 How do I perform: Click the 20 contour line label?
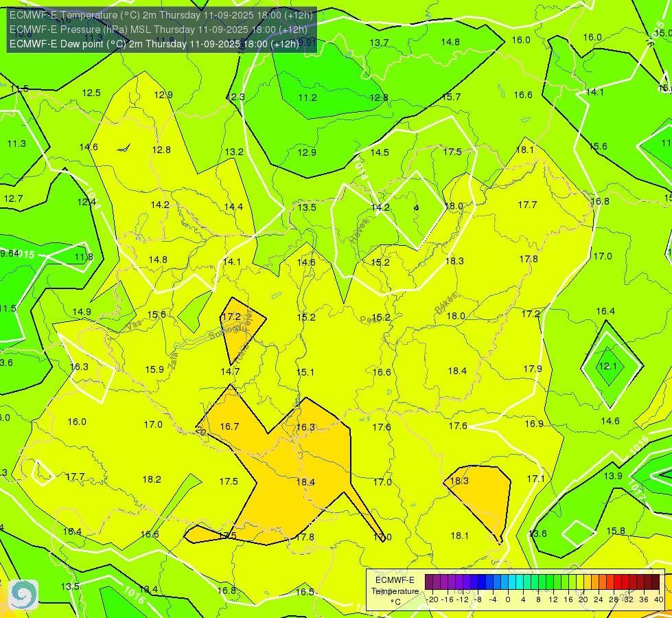(x=201, y=431)
